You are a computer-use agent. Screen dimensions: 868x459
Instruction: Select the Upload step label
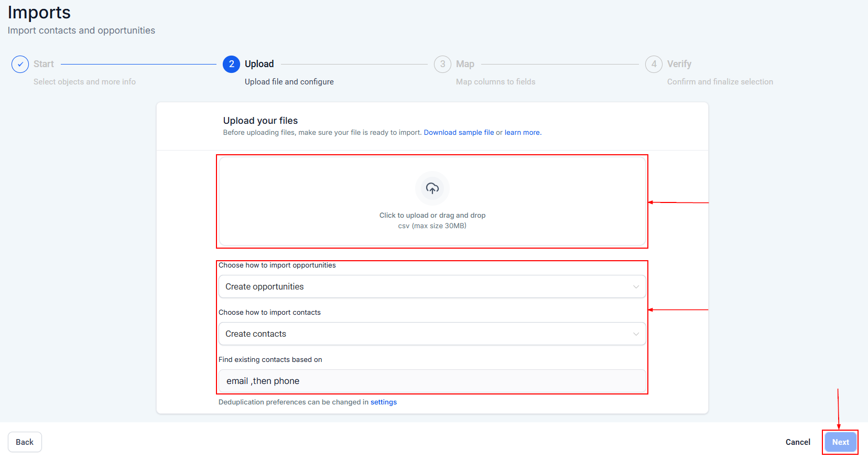259,64
